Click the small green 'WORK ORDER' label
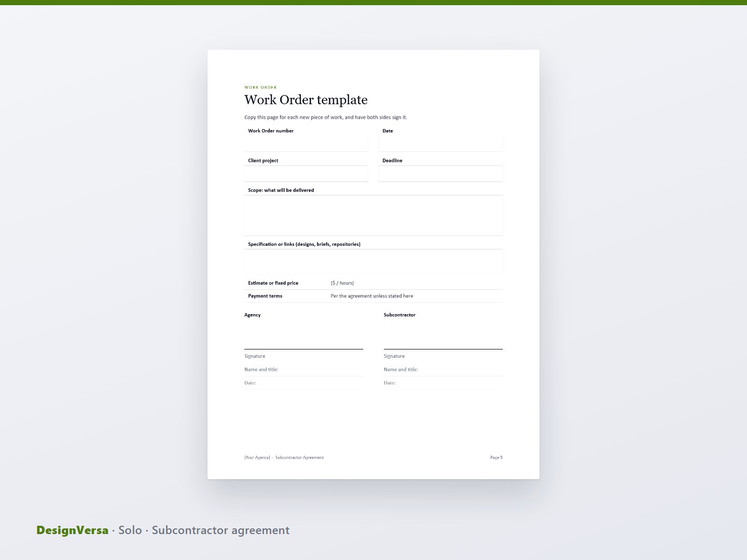This screenshot has height=560, width=747. pos(260,88)
